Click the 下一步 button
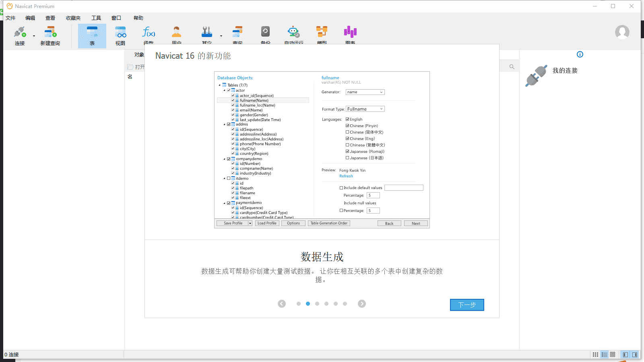Viewport: 644px width, 362px height. (467, 305)
